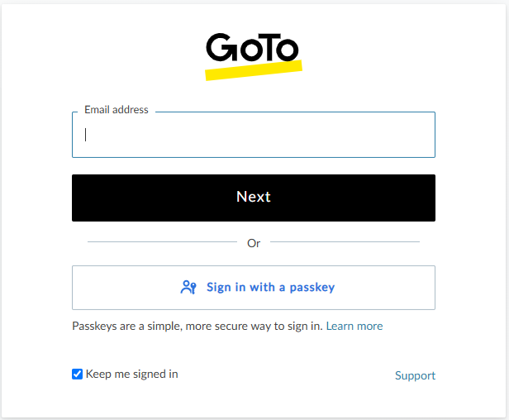
Task: Click the black Next button
Action: [x=254, y=198]
